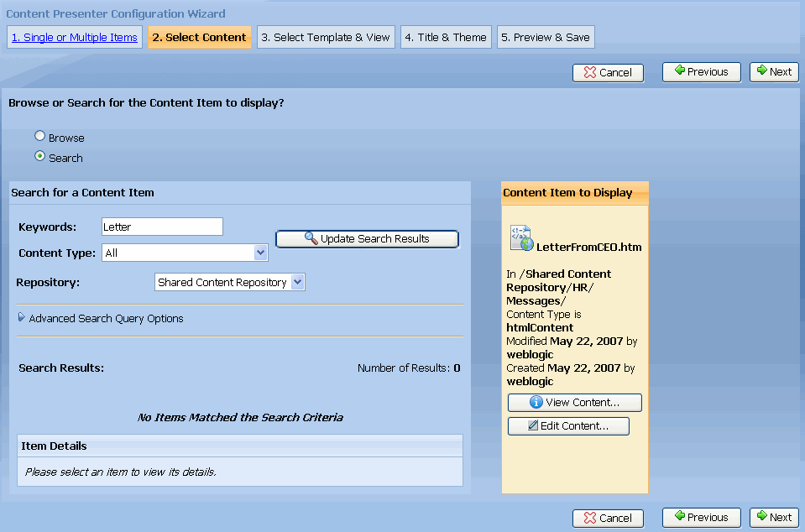Click the red X icon on bottom Cancel button

(590, 518)
